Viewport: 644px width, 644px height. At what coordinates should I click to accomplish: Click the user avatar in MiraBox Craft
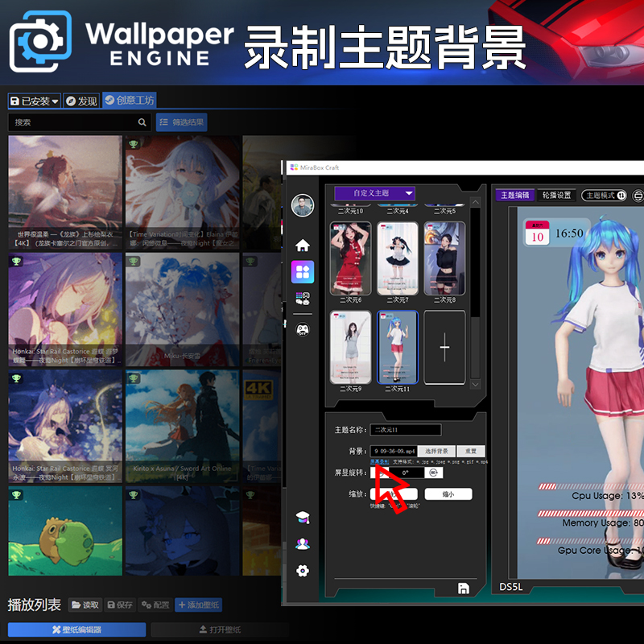303,205
